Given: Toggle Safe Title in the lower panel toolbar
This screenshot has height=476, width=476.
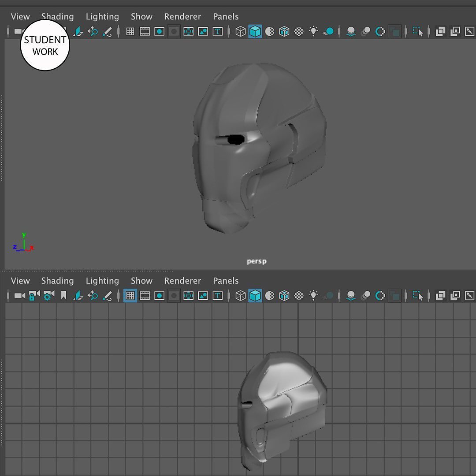Looking at the screenshot, I should coord(218,296).
